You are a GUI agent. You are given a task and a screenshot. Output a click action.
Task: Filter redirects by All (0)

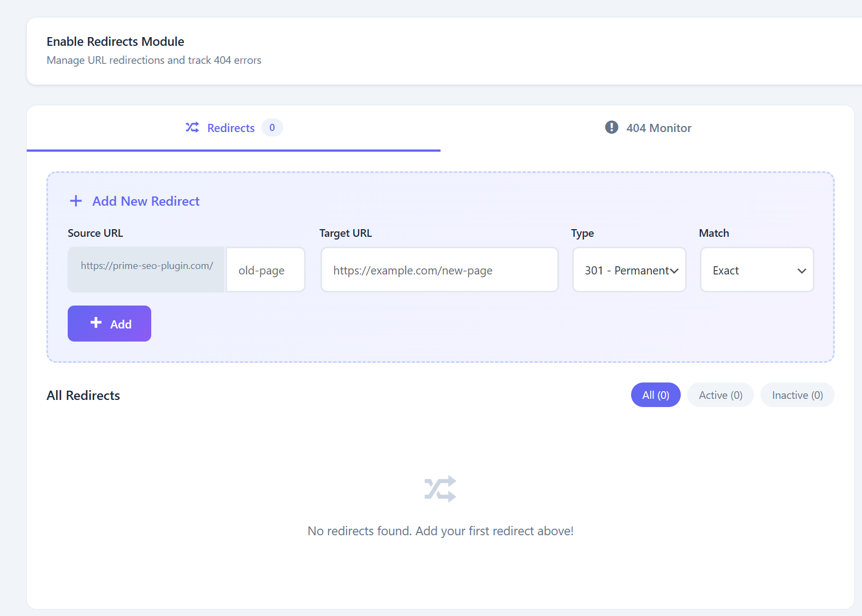click(x=655, y=395)
